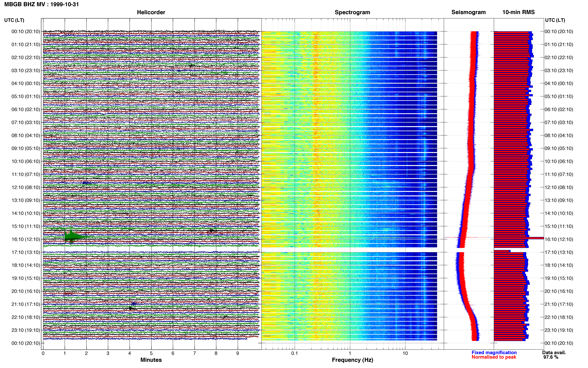Click left time label 20:10 (16:10)

click(26, 291)
